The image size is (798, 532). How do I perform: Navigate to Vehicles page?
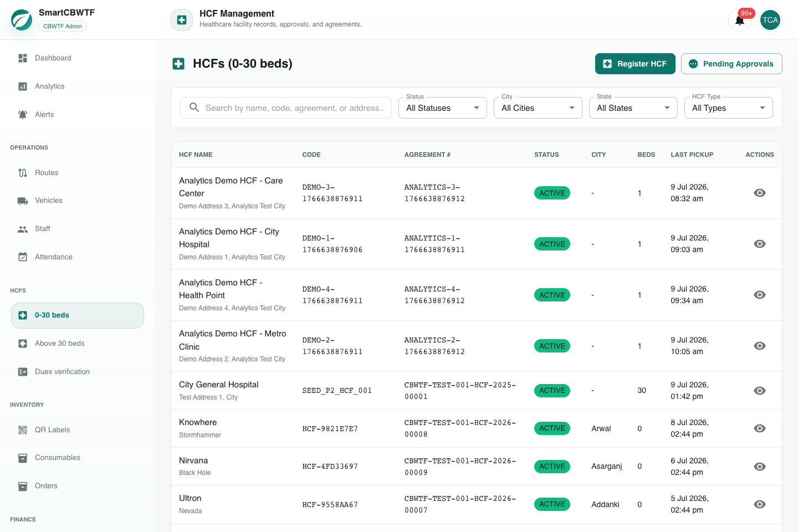coord(78,201)
